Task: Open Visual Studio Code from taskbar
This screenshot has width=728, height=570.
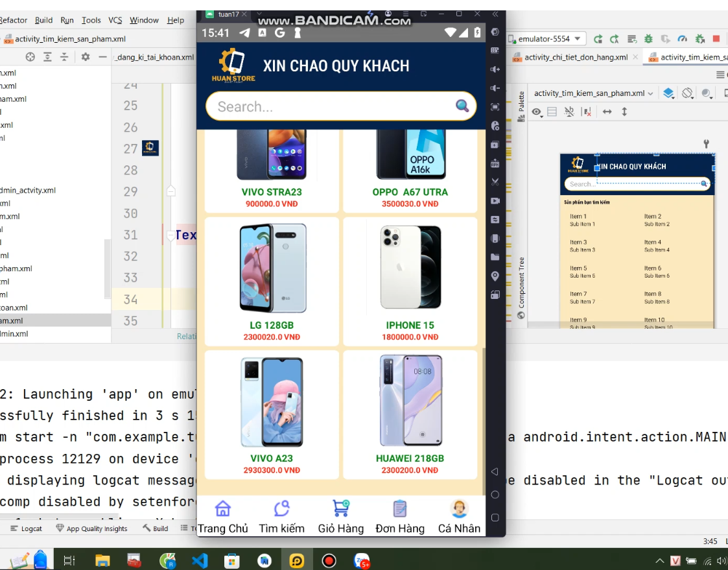Action: pos(200,561)
